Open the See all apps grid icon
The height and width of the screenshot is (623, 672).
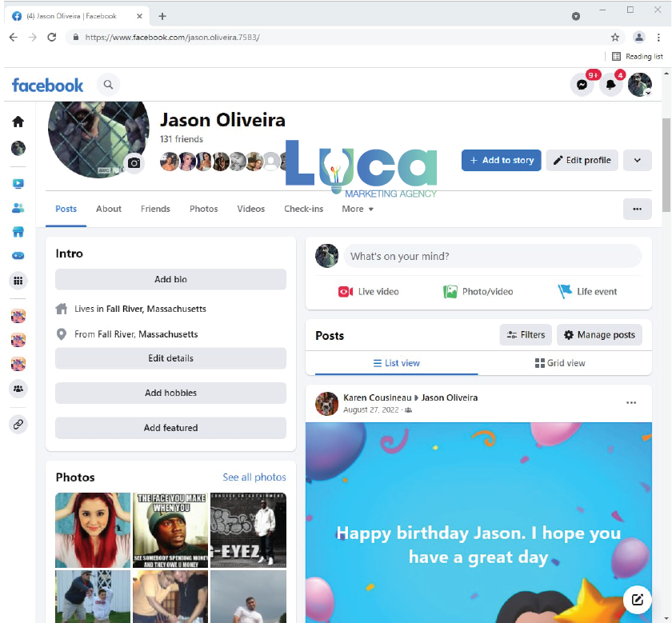18,281
